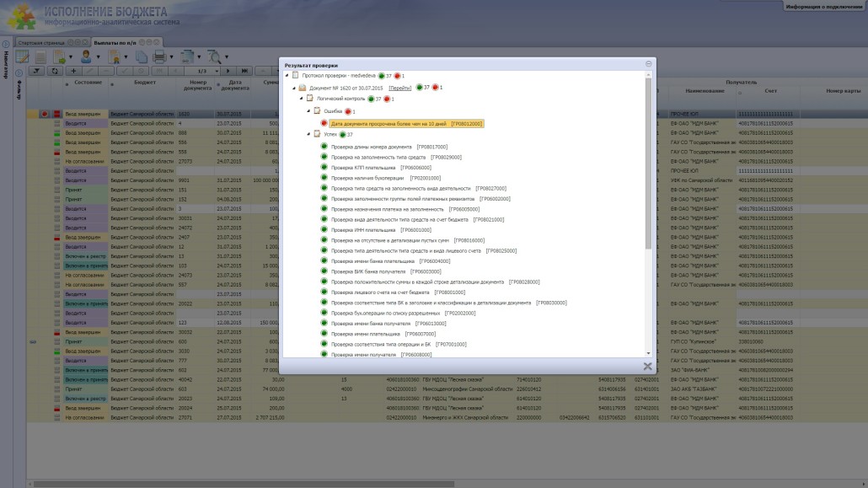Select Проверка лицевого счета на счет бюджета row
This screenshot has height=488, width=868.
(x=398, y=292)
